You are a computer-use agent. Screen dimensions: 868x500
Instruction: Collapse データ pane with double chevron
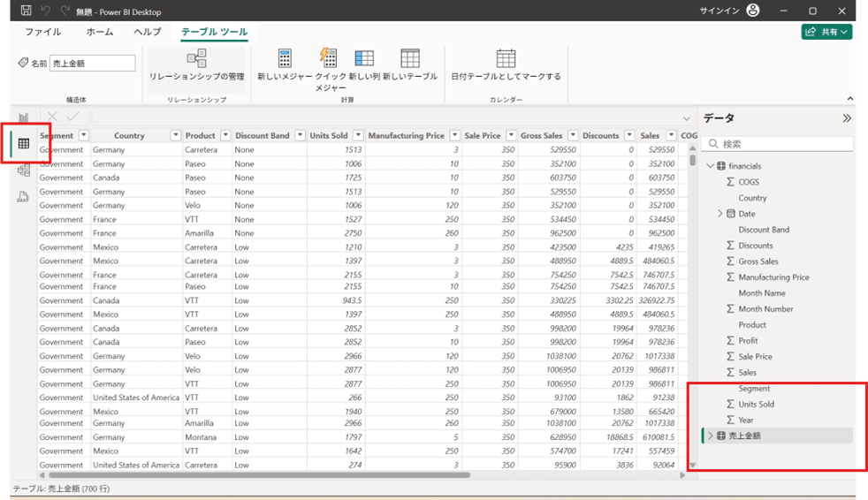click(847, 117)
